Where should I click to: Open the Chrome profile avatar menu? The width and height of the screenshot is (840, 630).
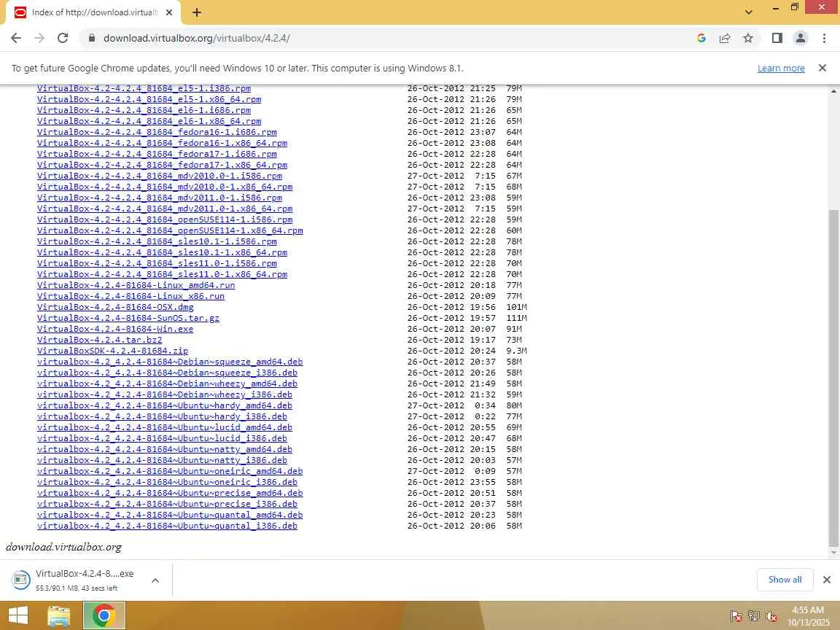tap(801, 38)
